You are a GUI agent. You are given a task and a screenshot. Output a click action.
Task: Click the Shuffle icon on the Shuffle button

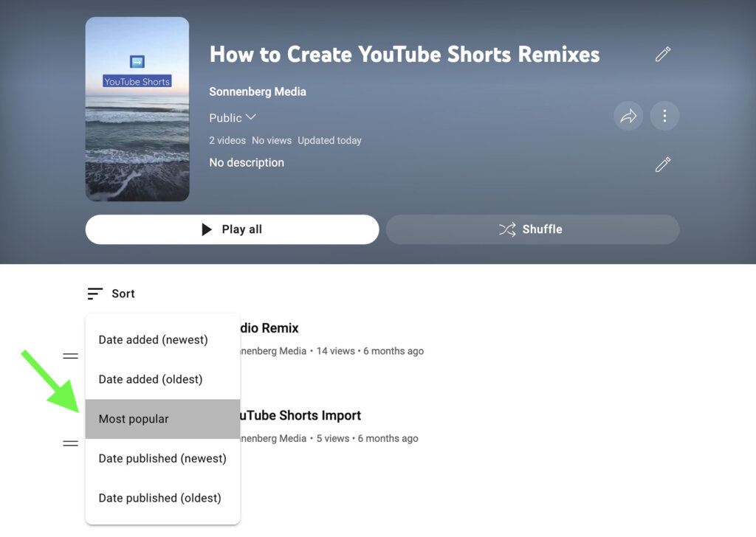(509, 229)
